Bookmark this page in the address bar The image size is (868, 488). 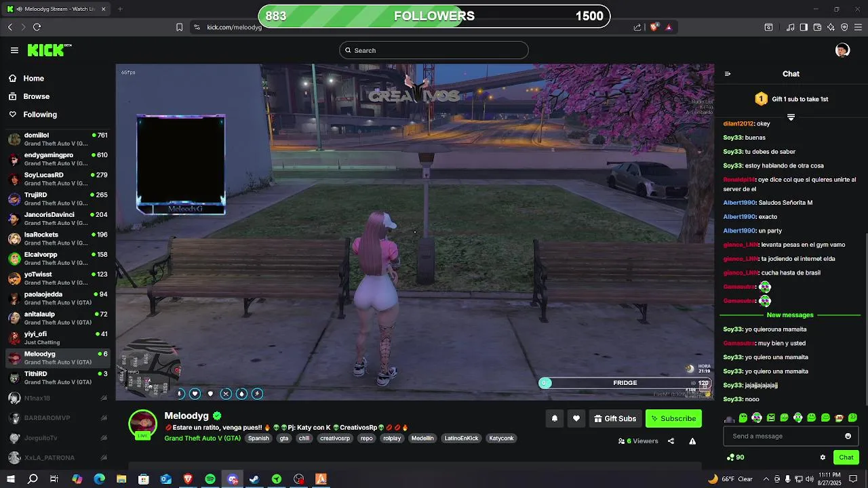[179, 27]
